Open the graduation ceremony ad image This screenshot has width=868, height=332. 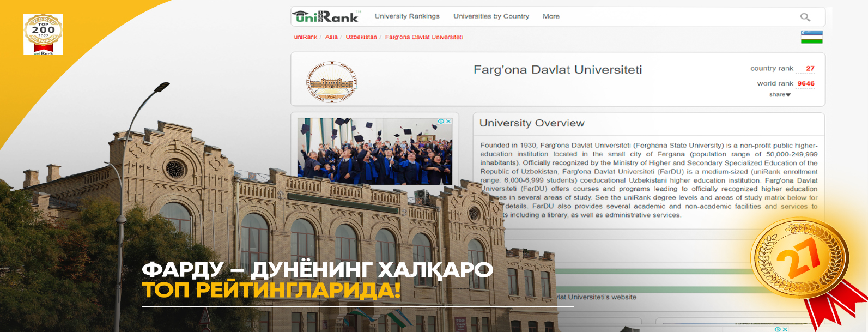tap(375, 152)
